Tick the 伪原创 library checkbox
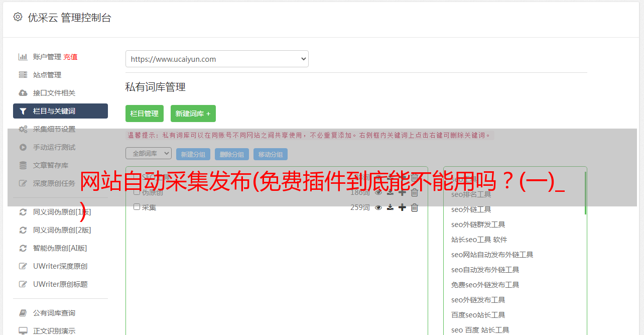The width and height of the screenshot is (644, 335). coord(137,192)
